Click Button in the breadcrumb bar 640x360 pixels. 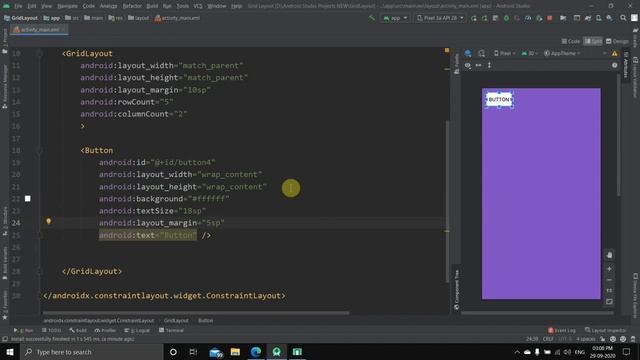pos(205,320)
